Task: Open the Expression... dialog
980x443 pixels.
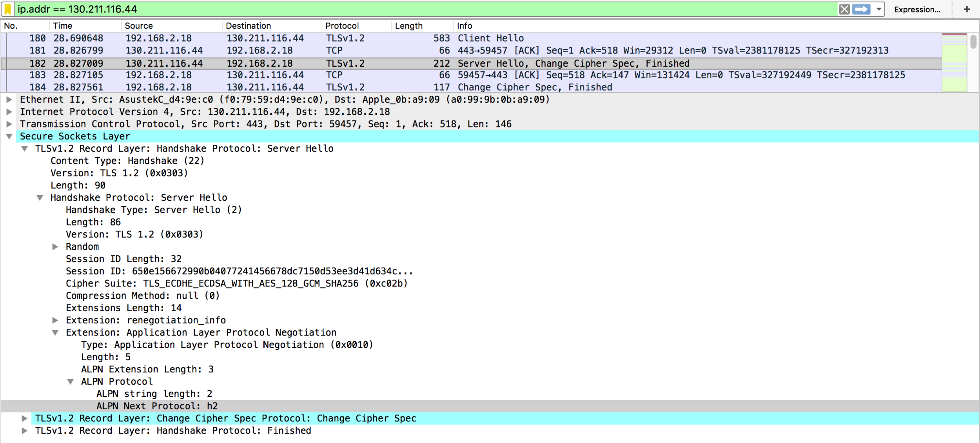Action: click(x=916, y=9)
